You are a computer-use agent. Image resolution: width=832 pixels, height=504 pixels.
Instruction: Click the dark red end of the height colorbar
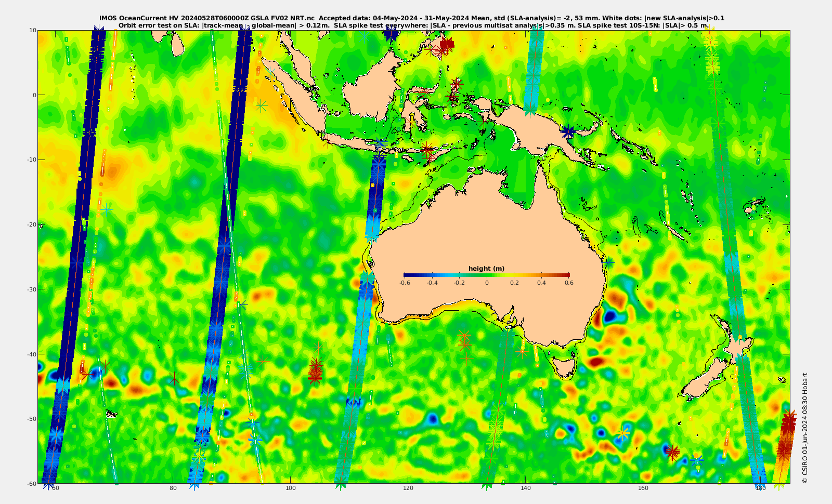click(x=567, y=275)
